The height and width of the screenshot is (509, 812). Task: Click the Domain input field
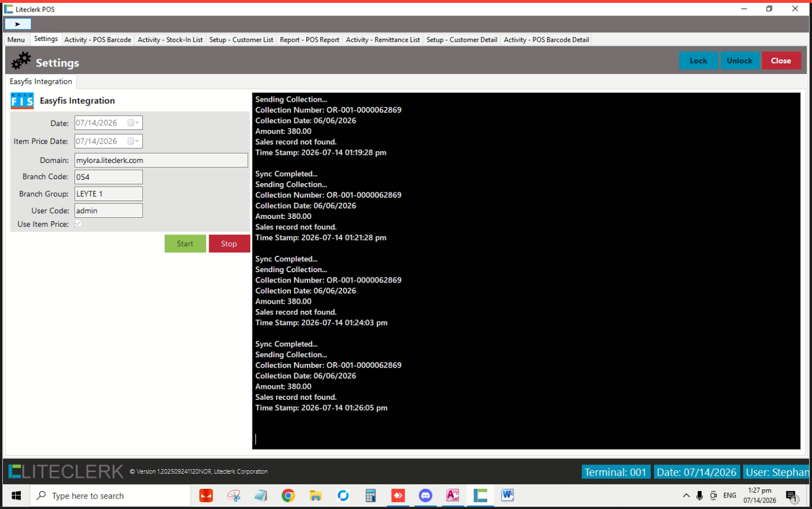coord(161,160)
